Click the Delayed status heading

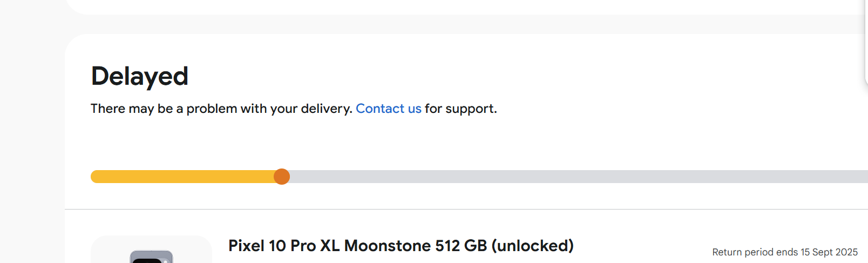tap(140, 76)
